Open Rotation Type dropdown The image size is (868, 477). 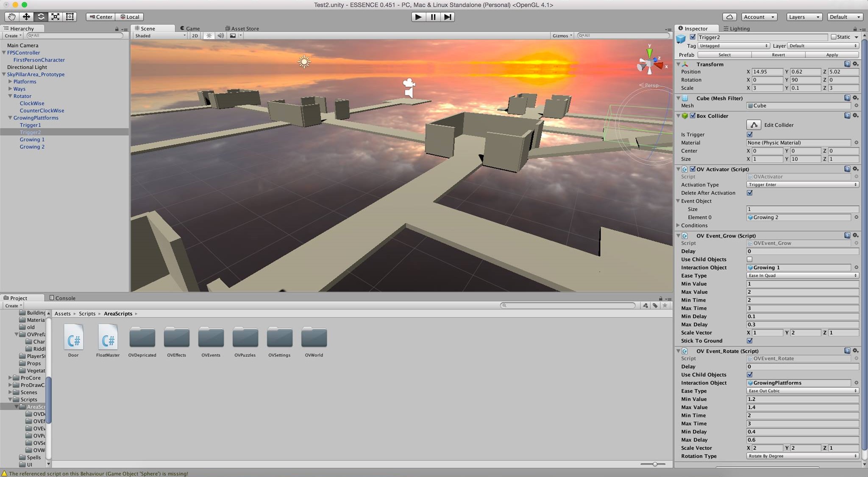pyautogui.click(x=802, y=456)
